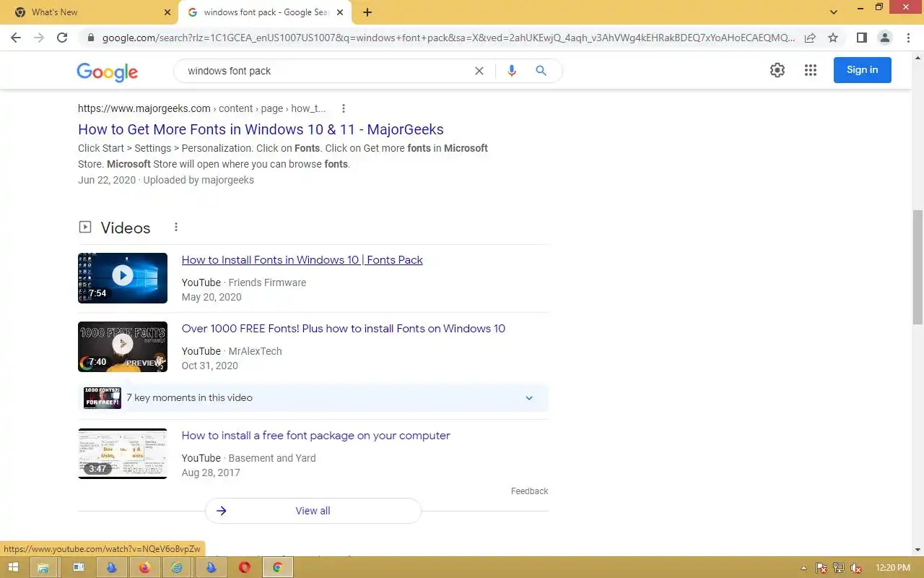This screenshot has width=924, height=578.
Task: Open Google quick settings gear
Action: pyautogui.click(x=777, y=70)
